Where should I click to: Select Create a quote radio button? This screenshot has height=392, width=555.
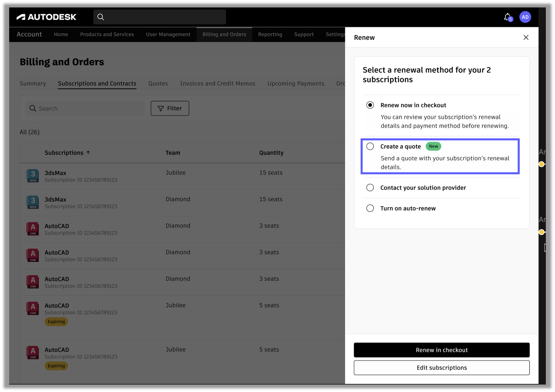click(x=370, y=146)
